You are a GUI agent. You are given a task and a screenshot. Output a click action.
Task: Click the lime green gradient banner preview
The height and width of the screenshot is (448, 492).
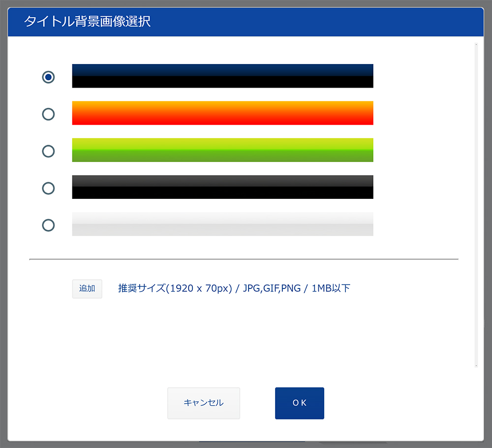pos(222,150)
